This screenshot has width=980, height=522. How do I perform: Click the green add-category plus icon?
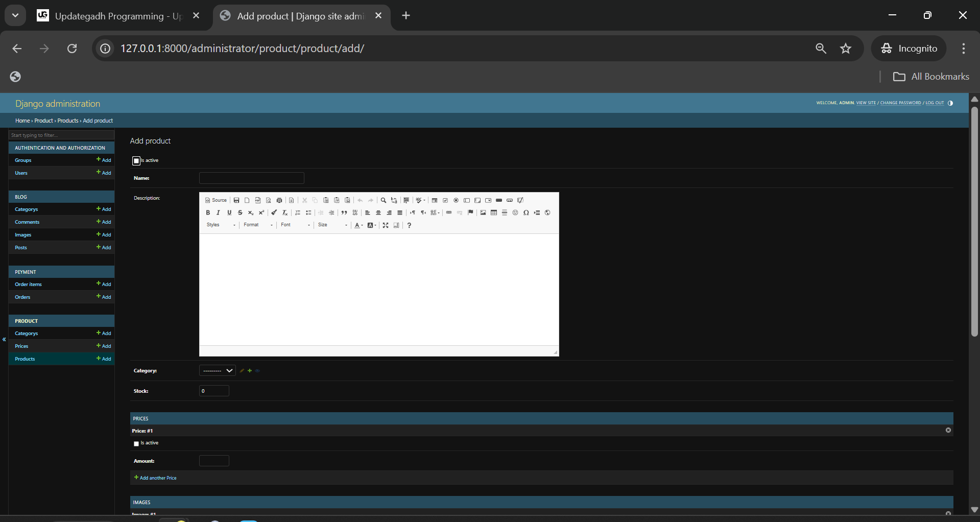pos(250,371)
